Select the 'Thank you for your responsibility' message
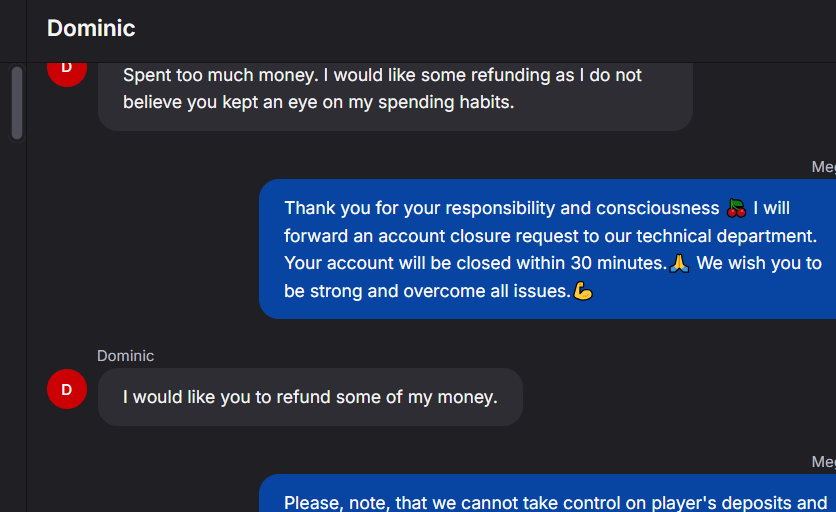The width and height of the screenshot is (836, 512). point(548,249)
